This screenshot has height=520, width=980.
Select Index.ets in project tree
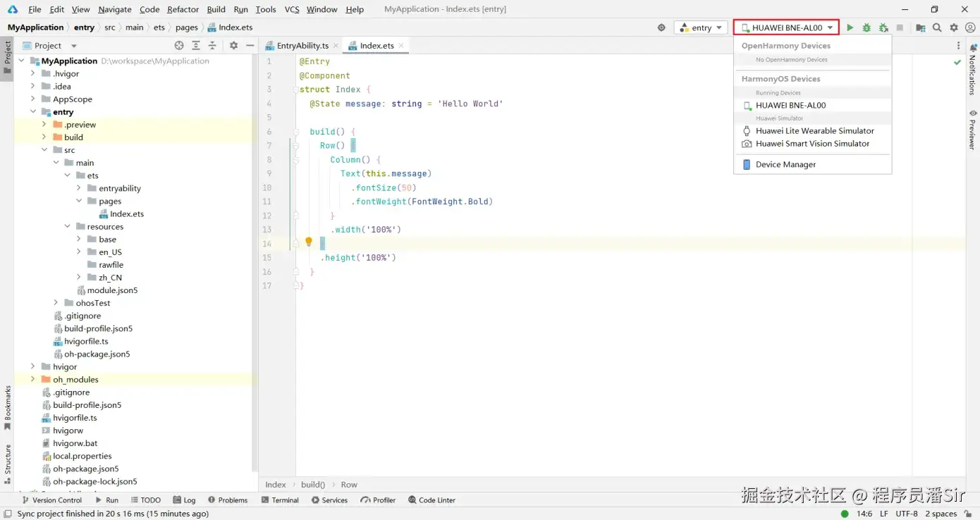click(x=127, y=213)
